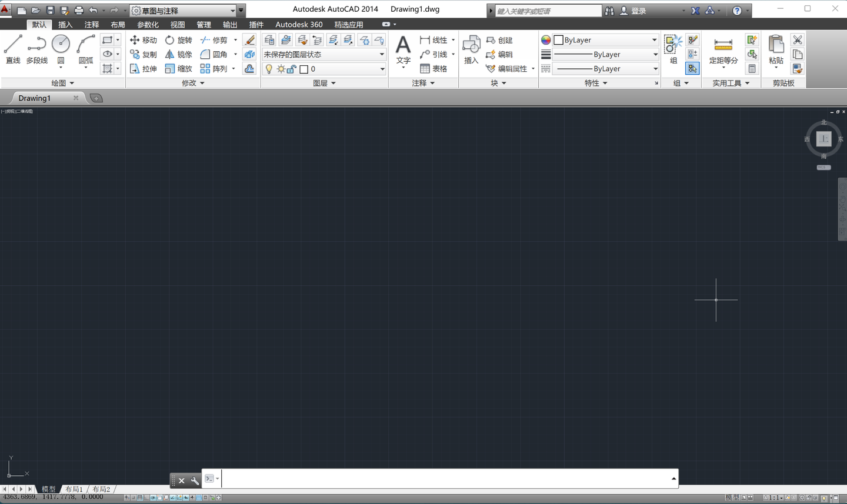
Task: Click the search keyword input field
Action: (x=548, y=11)
